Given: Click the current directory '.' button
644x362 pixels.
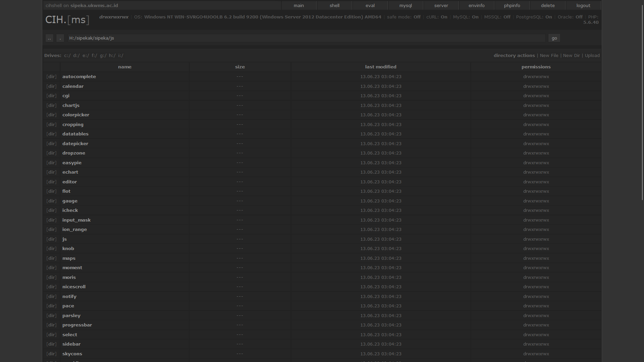Looking at the screenshot, I should [60, 38].
